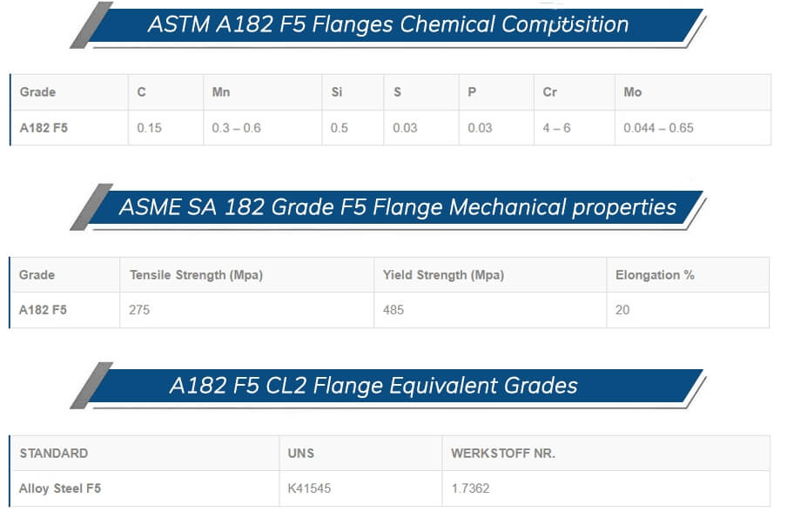Click the 0.3 – 0.6 manganese value

coord(236,128)
